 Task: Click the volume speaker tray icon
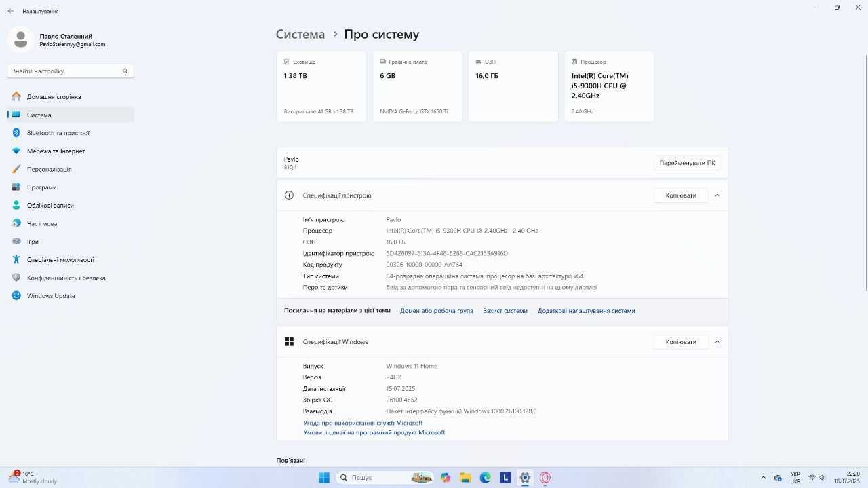pyautogui.click(x=824, y=478)
